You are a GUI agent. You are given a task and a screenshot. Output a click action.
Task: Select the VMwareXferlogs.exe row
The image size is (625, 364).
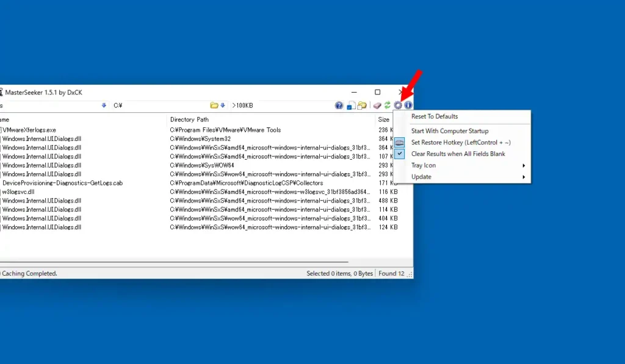click(x=29, y=130)
